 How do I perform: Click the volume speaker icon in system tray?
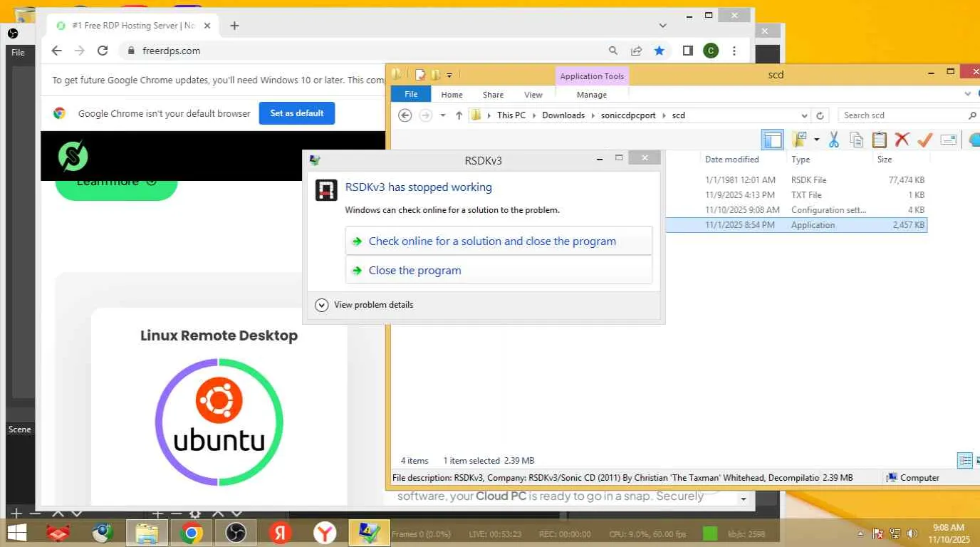[x=913, y=533]
